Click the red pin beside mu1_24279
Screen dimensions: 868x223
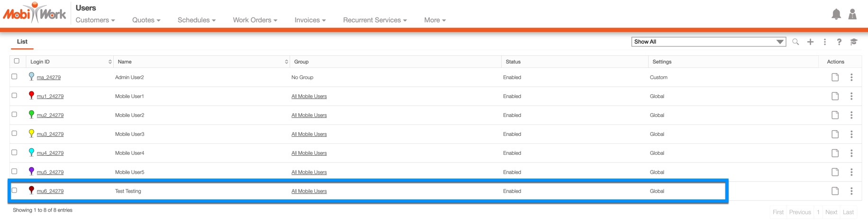(31, 96)
